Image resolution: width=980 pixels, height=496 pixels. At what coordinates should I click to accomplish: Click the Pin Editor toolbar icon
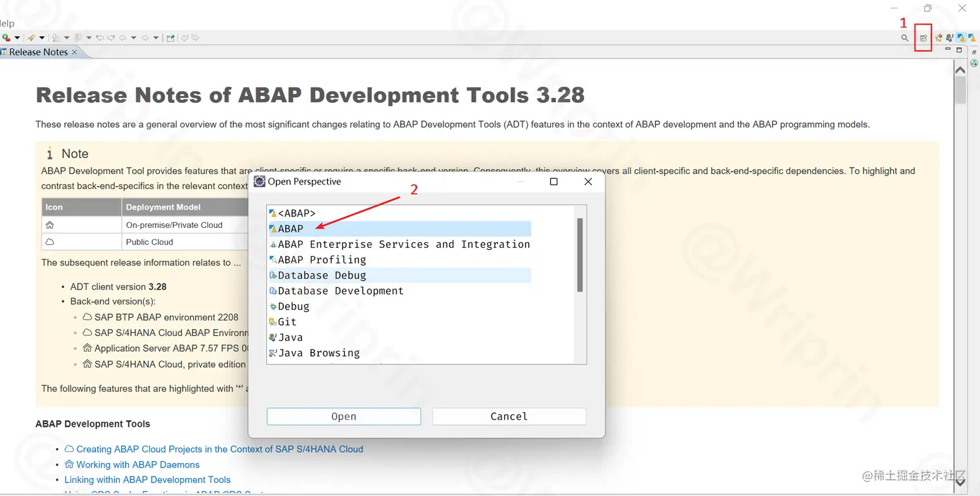(170, 38)
